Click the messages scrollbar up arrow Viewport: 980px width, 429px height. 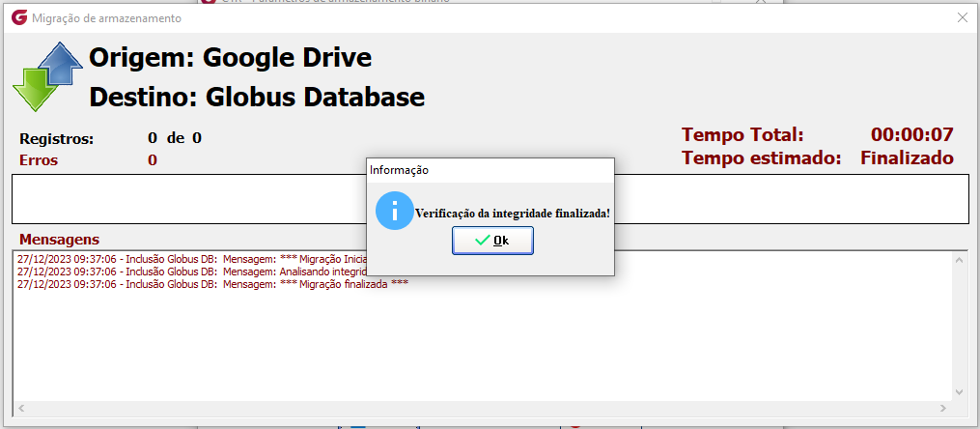pos(960,260)
